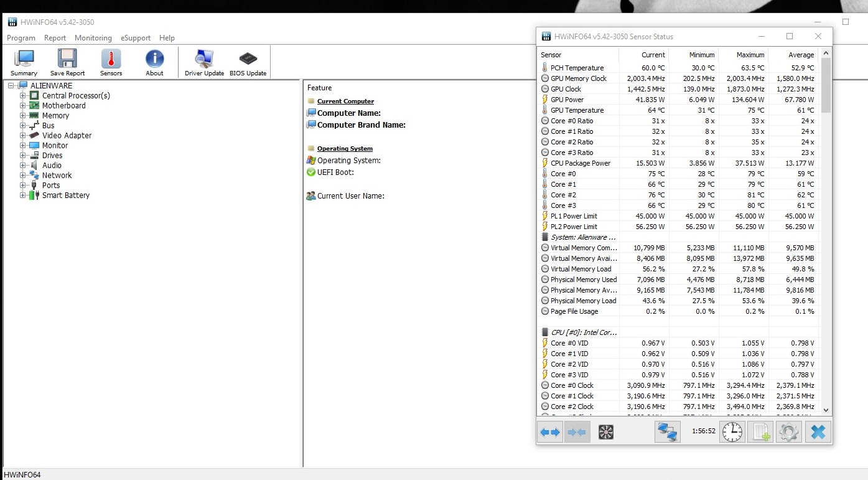Select the Page File Usage row

pyautogui.click(x=678, y=311)
